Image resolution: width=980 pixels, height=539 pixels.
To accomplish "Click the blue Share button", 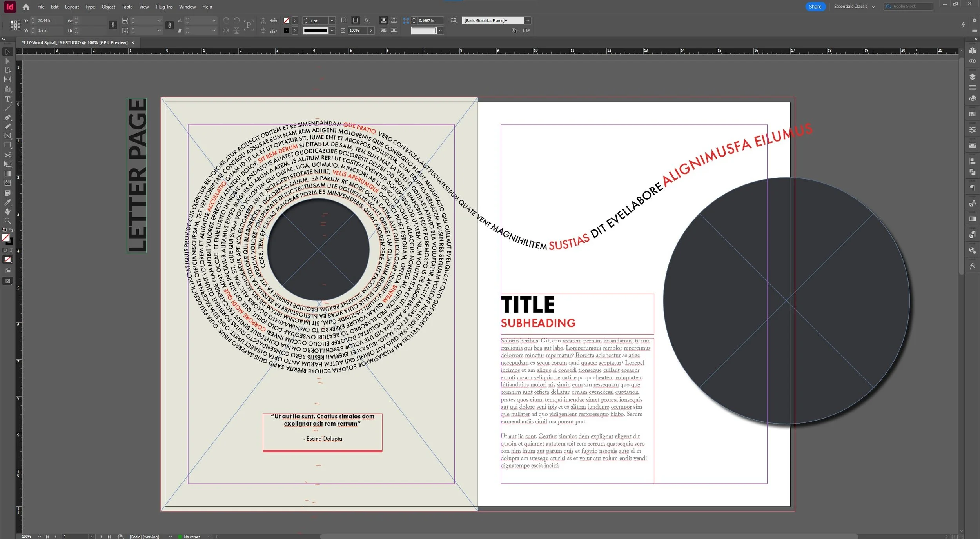I will pos(815,7).
